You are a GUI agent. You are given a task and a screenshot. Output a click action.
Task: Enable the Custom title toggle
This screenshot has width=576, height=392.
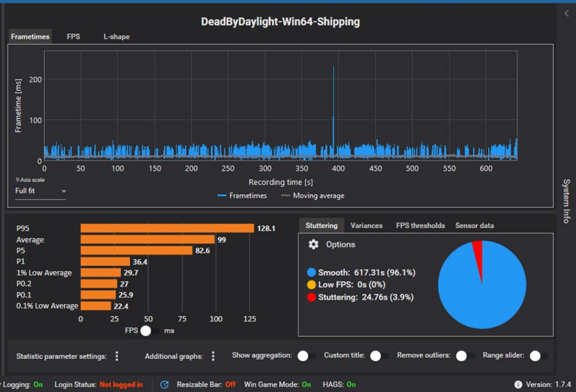[x=380, y=355]
